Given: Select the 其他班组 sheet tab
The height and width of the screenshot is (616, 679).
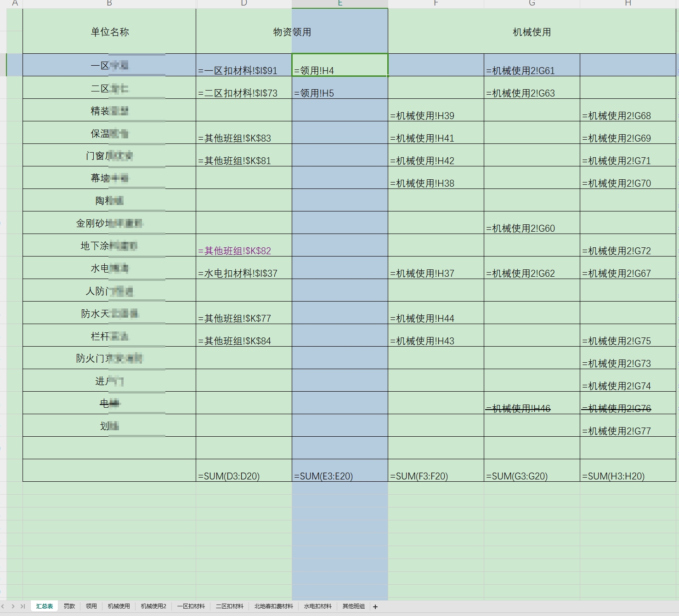Looking at the screenshot, I should [x=353, y=607].
